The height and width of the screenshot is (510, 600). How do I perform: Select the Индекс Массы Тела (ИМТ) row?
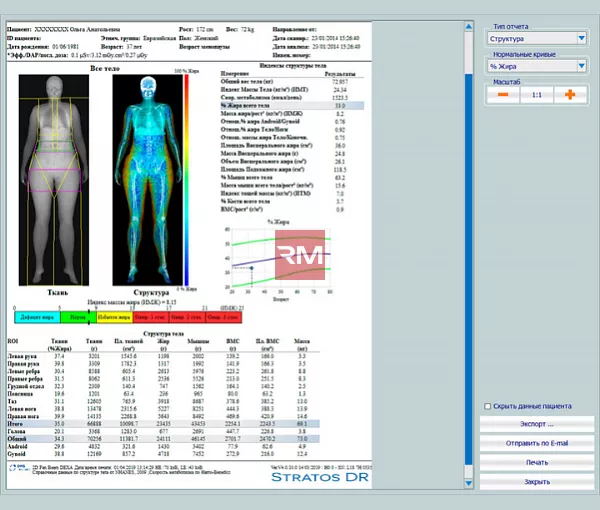click(x=292, y=90)
